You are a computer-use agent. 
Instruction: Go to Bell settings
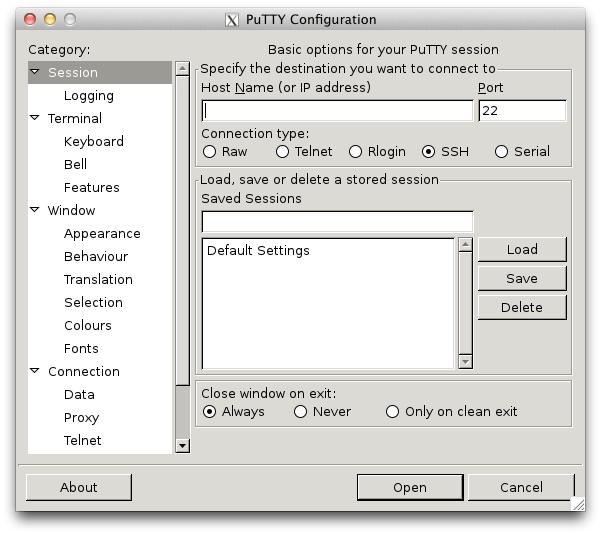click(76, 164)
